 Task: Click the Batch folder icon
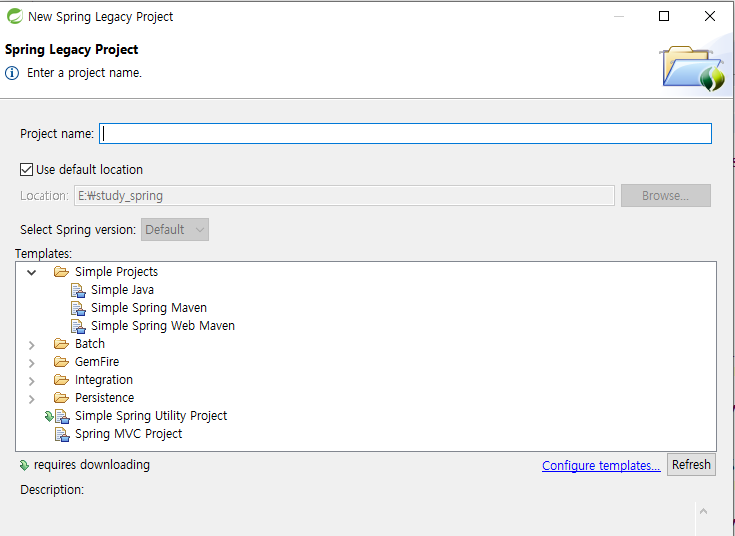pyautogui.click(x=61, y=344)
